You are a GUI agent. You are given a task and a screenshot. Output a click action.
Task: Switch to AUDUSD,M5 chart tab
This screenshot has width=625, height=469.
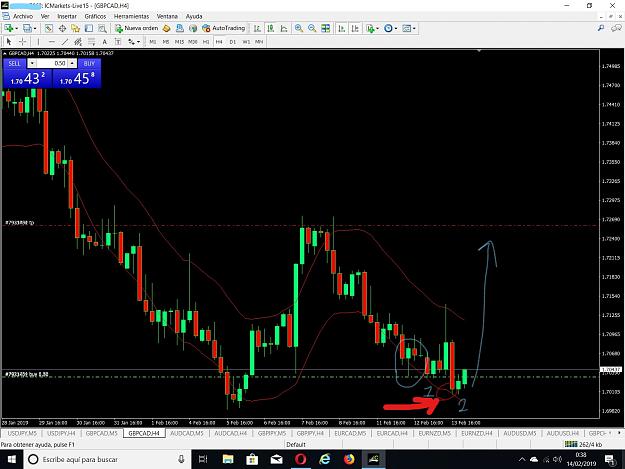(x=520, y=433)
